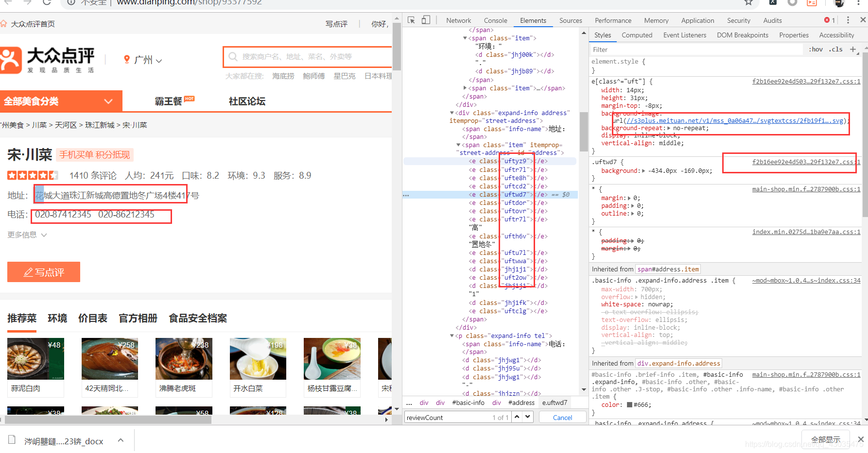This screenshot has width=868, height=453.
Task: Switch to the Performance tab
Action: pyautogui.click(x=613, y=20)
